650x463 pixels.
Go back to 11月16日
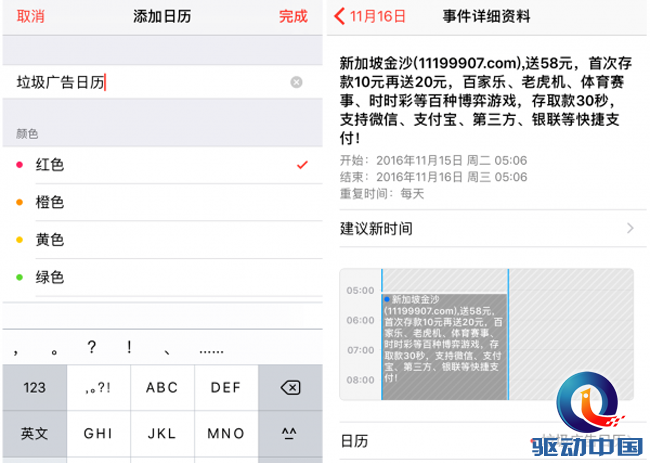click(x=370, y=17)
